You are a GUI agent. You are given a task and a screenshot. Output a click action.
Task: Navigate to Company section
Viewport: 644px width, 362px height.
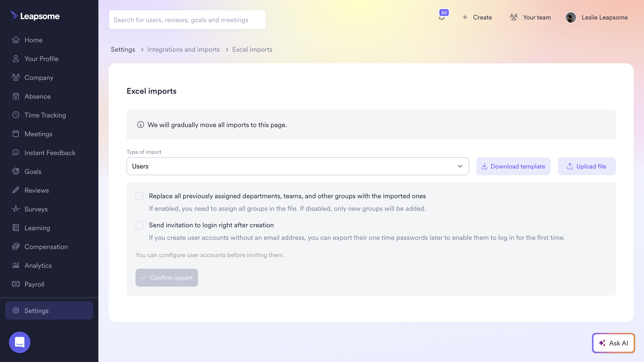coord(49,77)
